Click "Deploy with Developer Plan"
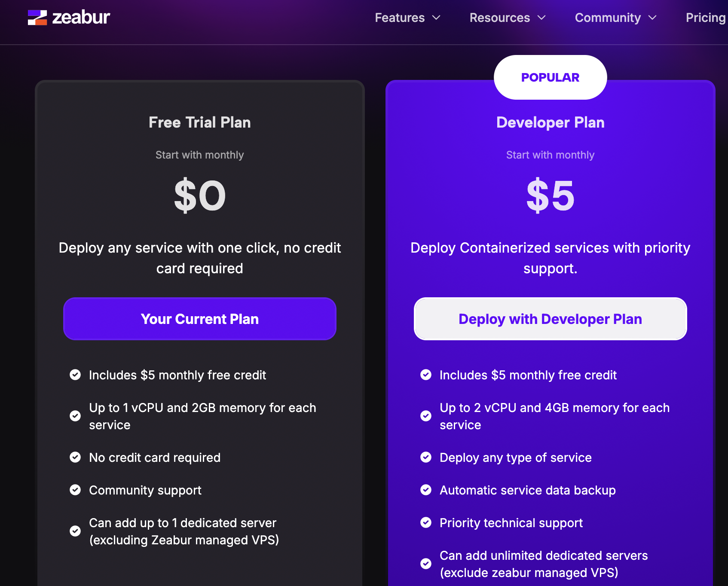The width and height of the screenshot is (728, 586). pyautogui.click(x=550, y=319)
